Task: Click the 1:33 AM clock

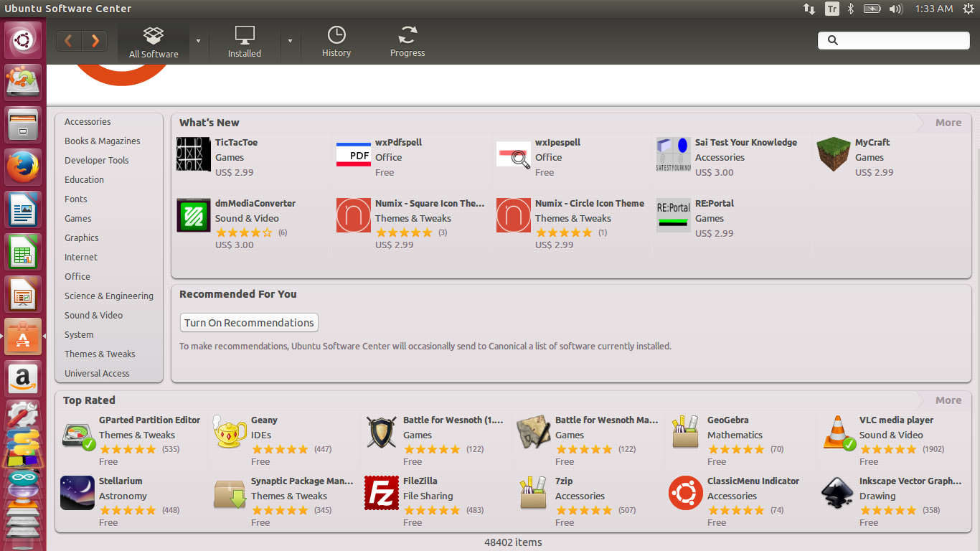Action: click(934, 9)
